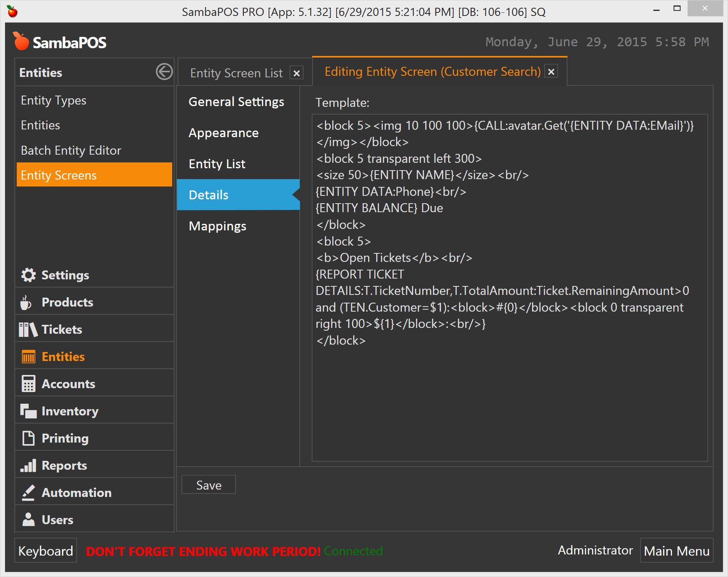Click the Connected status text
The height and width of the screenshot is (577, 728).
pos(353,551)
